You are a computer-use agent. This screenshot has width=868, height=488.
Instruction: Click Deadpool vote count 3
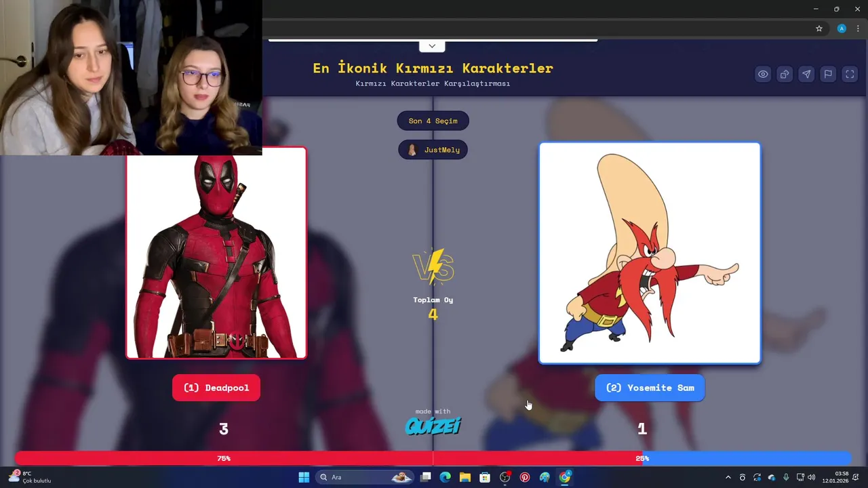(224, 429)
